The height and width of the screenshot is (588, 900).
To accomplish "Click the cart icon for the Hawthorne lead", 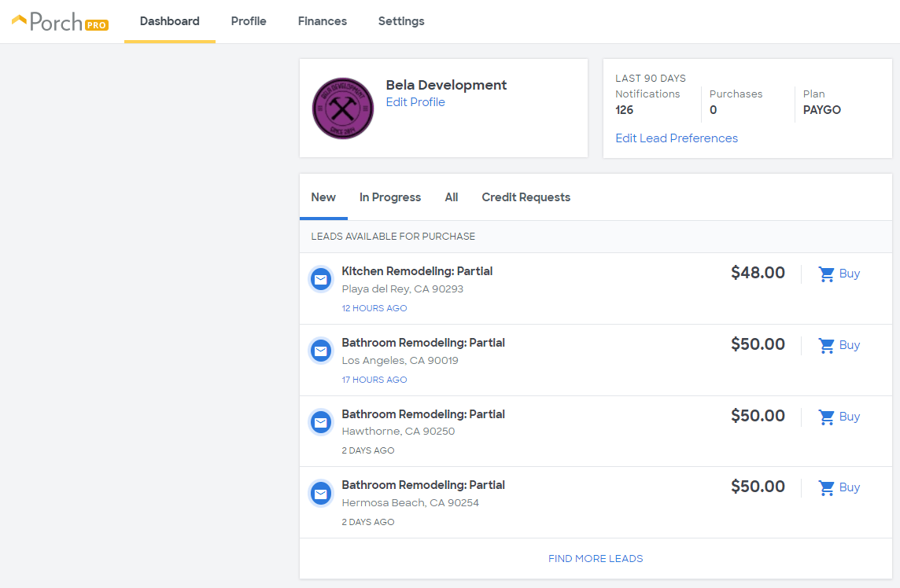I will click(826, 417).
